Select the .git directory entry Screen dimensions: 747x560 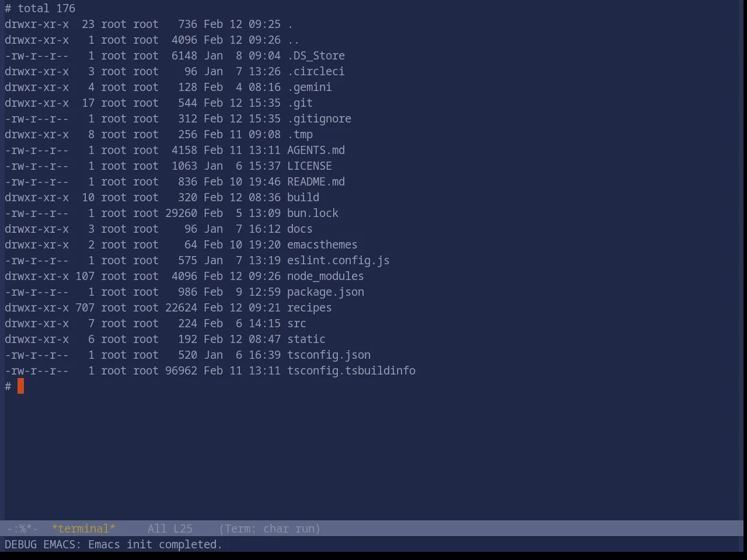[300, 103]
